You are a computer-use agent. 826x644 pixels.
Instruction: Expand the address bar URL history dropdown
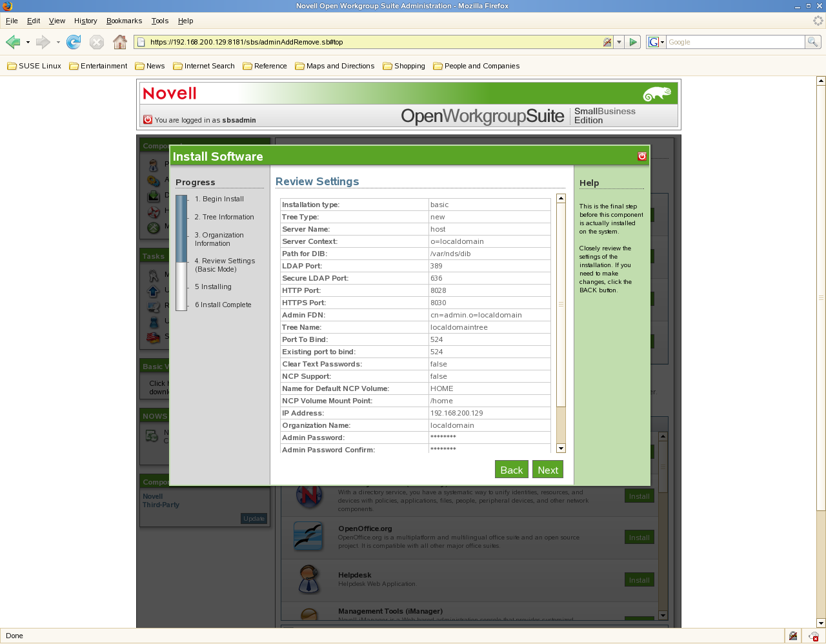point(619,42)
